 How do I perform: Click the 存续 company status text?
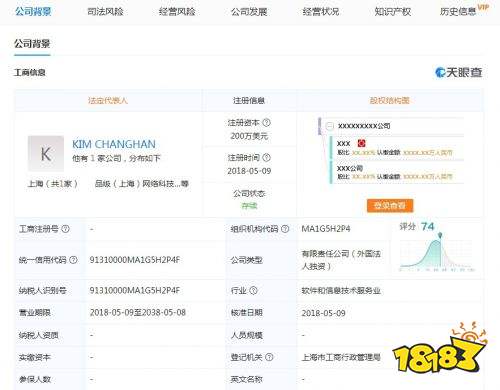tap(249, 206)
